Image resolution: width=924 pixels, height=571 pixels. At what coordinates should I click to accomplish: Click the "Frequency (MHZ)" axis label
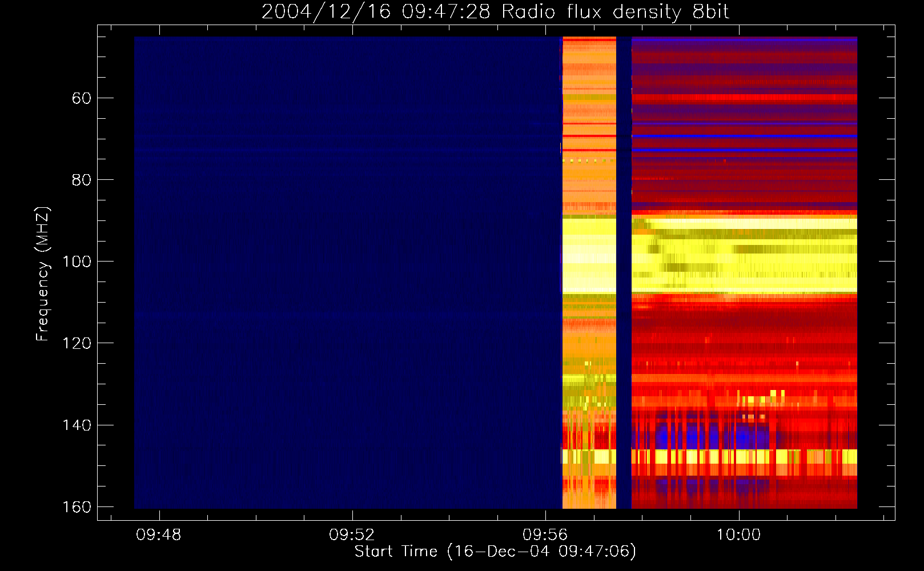[x=43, y=274]
